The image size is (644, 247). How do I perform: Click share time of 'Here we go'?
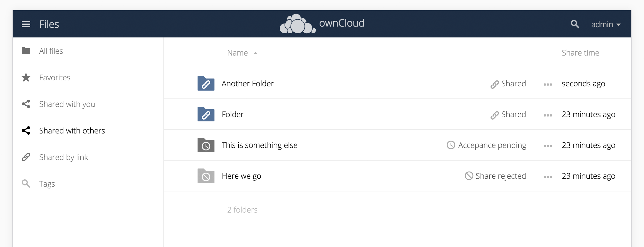click(588, 176)
